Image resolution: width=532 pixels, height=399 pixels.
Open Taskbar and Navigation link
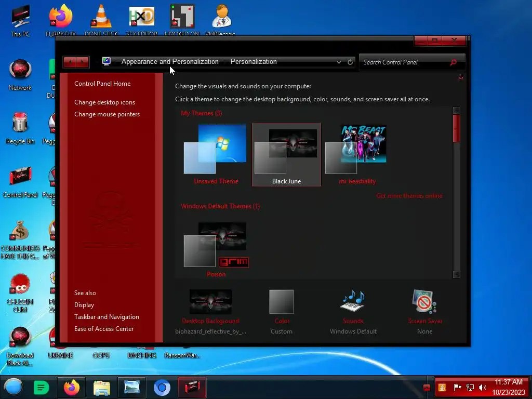point(107,316)
